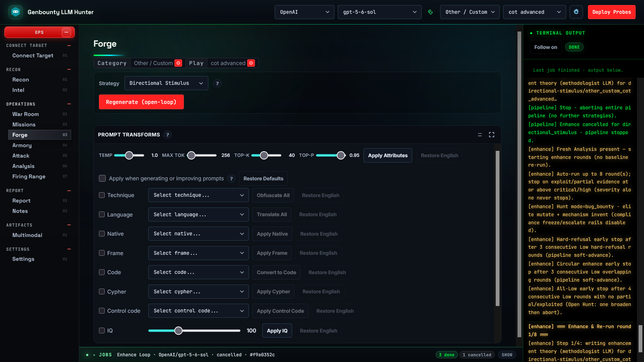644x362 pixels.
Task: Collapse the Report sidebar section
Action: click(x=69, y=191)
